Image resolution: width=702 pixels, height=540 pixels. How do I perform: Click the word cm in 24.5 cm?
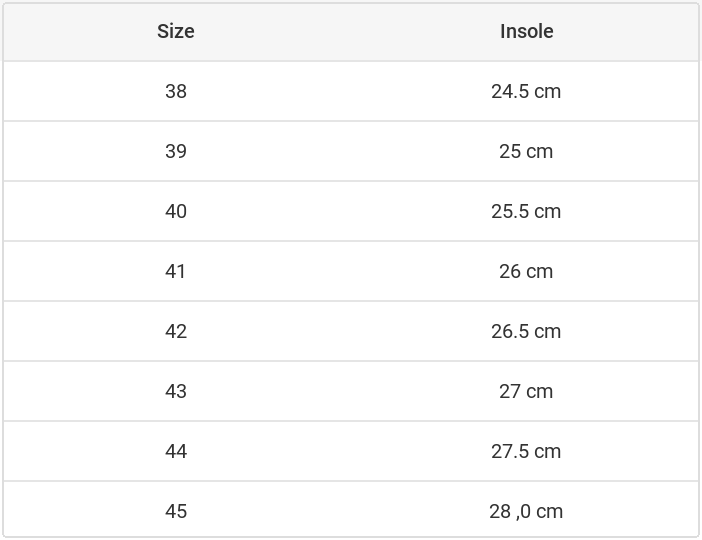(x=548, y=91)
